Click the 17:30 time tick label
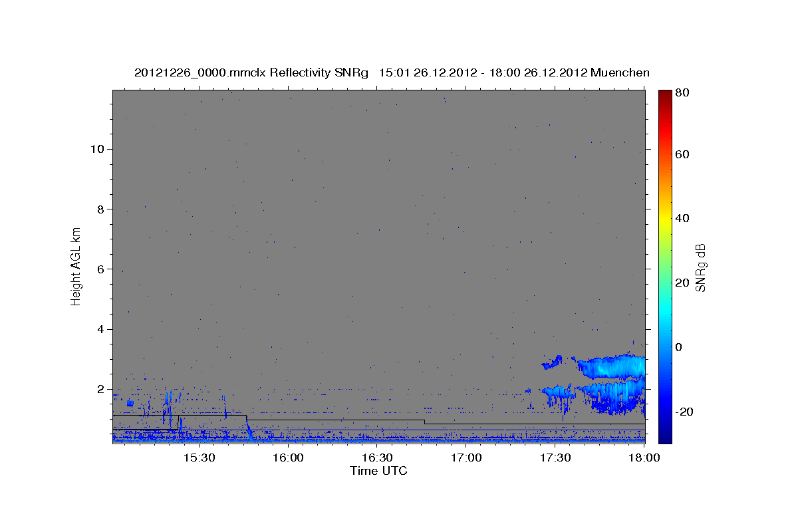798x532 pixels. click(556, 458)
